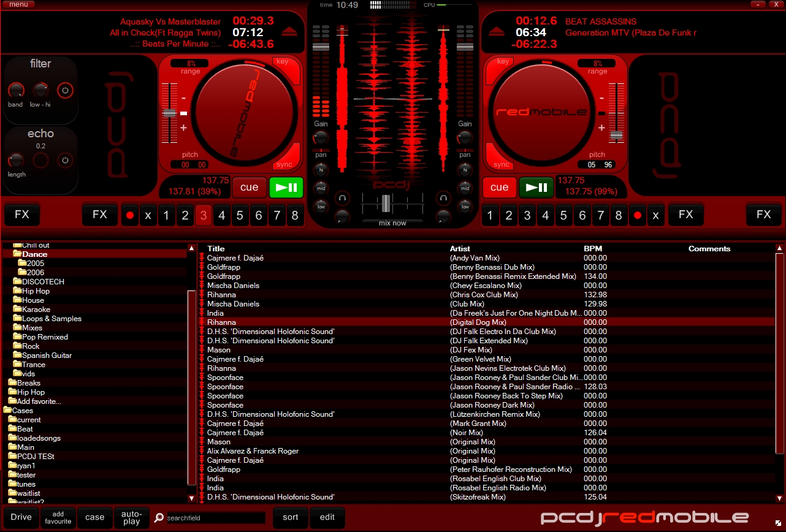This screenshot has height=532, width=786.
Task: Sort the song list by Title column
Action: click(216, 249)
